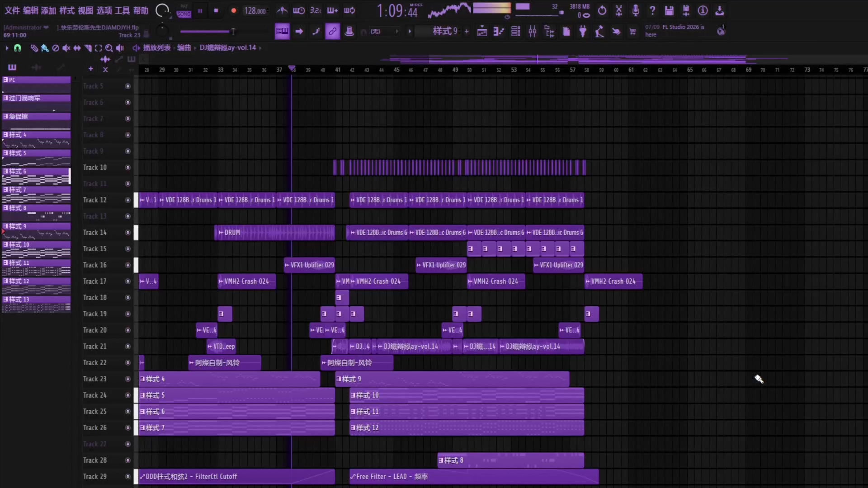Screen dimensions: 868x488
Task: Open the piano roll view icon
Action: pos(499,31)
